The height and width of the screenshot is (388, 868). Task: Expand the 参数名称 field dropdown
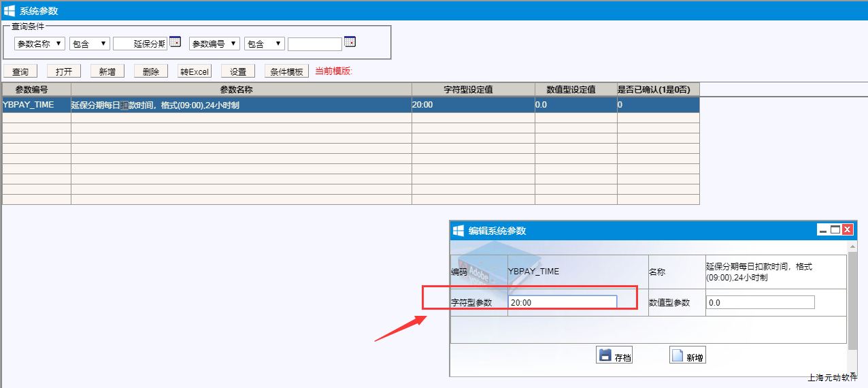click(39, 44)
